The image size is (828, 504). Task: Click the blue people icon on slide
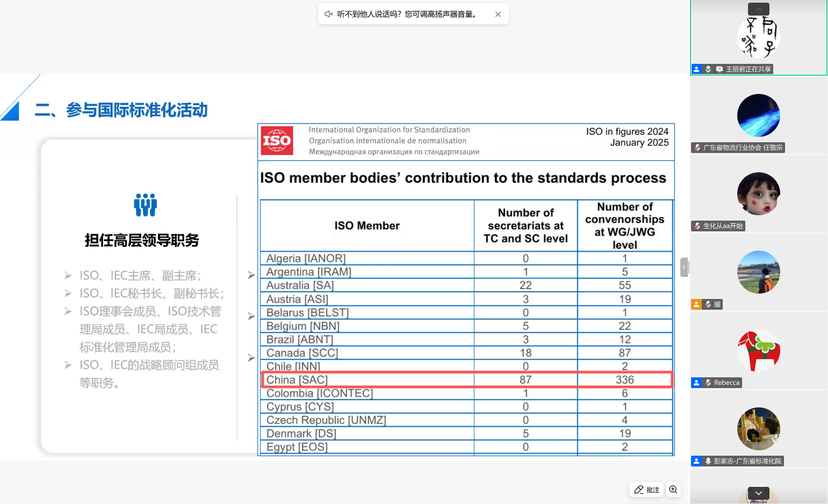(x=145, y=204)
